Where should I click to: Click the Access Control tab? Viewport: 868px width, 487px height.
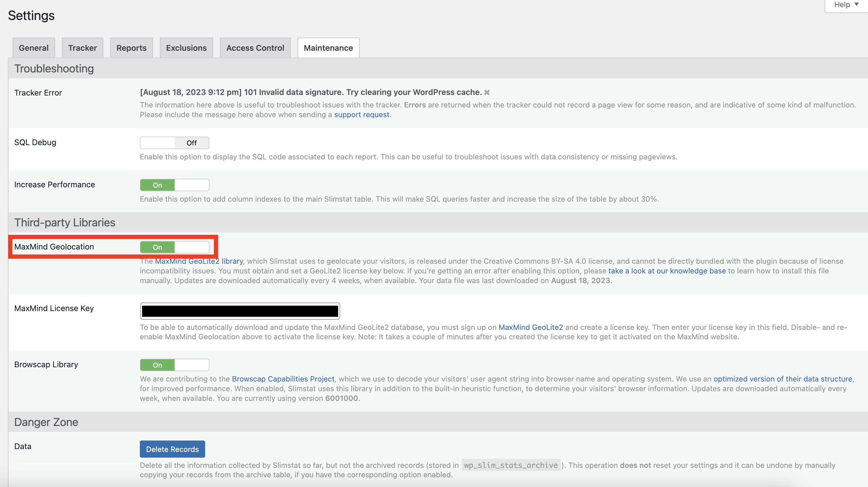255,48
